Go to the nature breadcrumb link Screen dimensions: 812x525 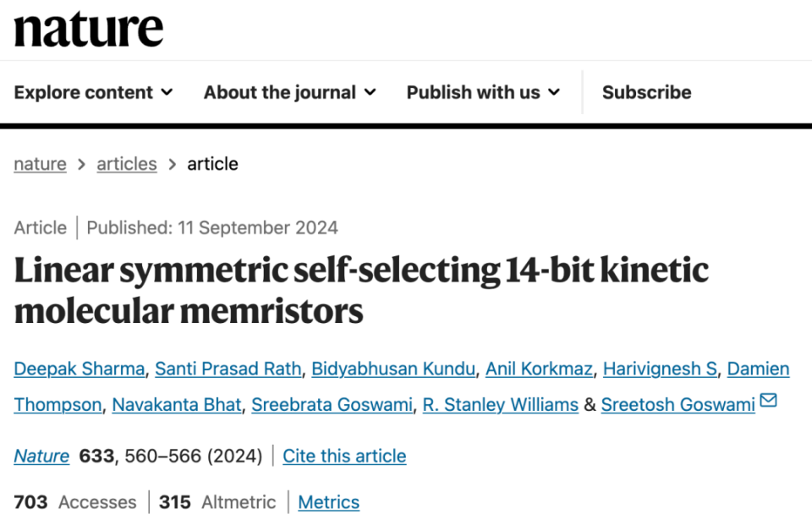point(40,164)
